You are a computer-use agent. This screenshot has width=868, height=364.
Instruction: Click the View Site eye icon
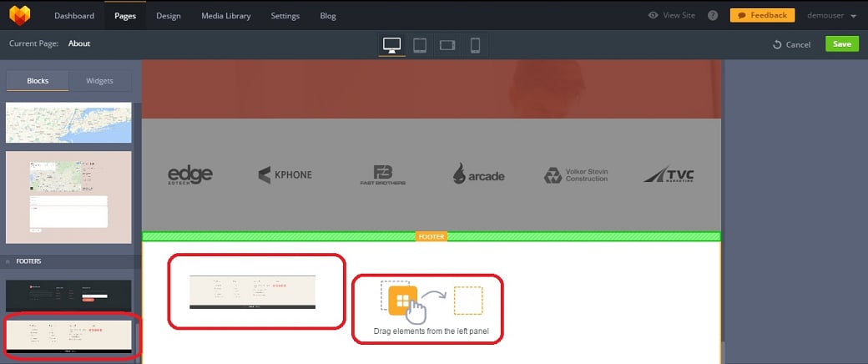(654, 15)
